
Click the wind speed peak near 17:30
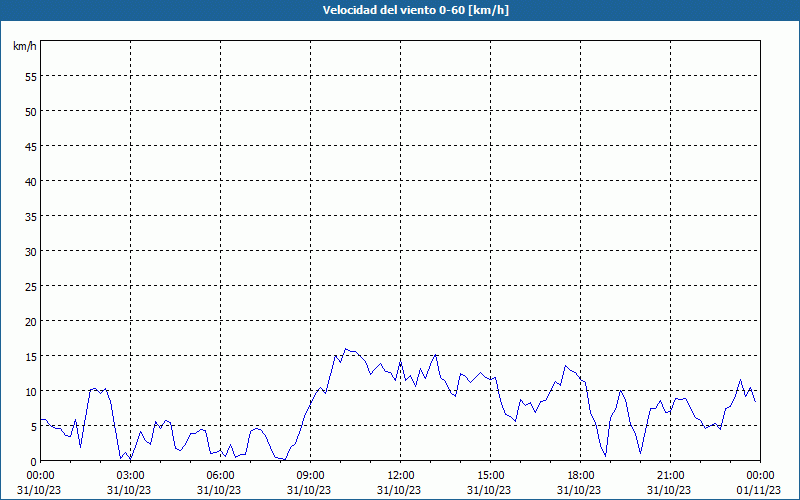[565, 366]
